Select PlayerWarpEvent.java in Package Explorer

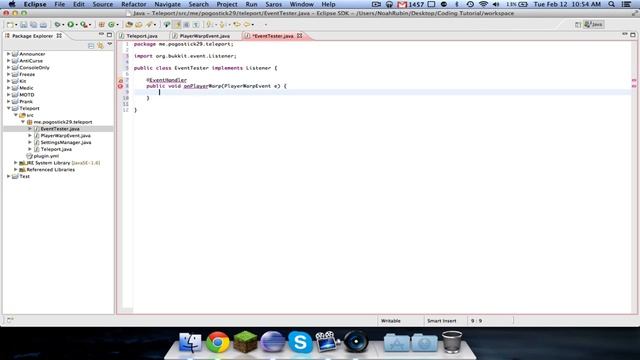pyautogui.click(x=65, y=136)
